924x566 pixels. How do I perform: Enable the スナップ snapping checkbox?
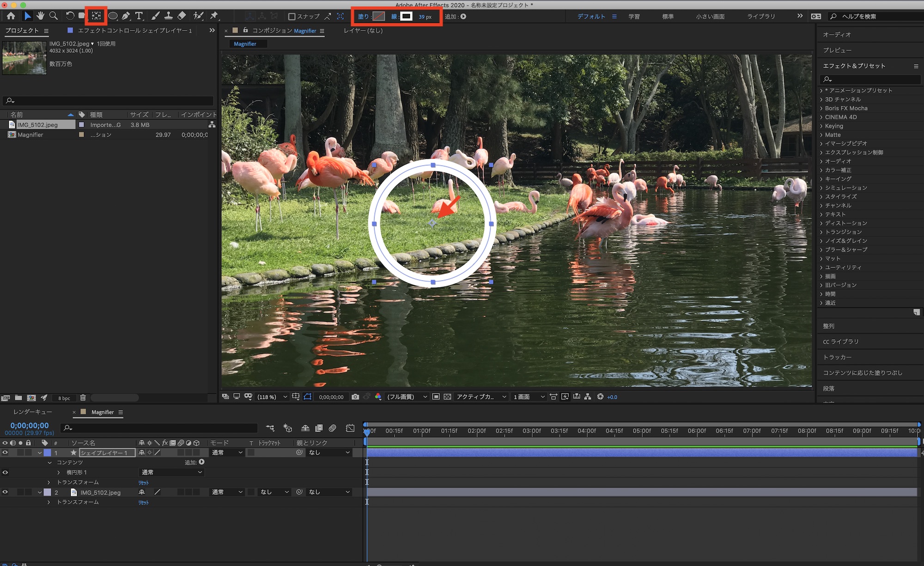click(x=292, y=17)
